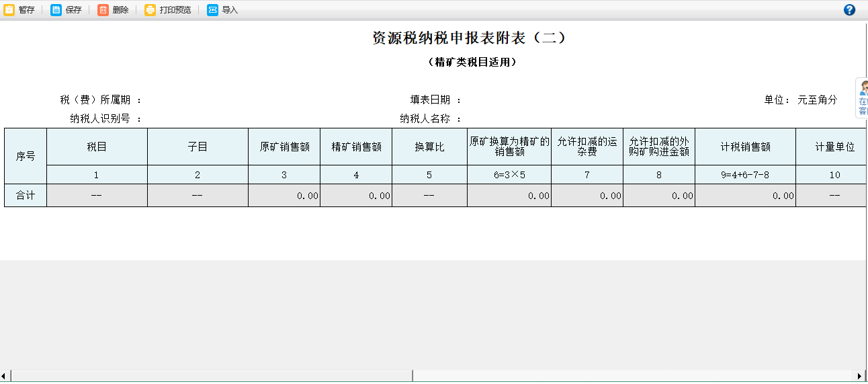Viewport: 868px width, 384px height.
Task: Select the 合计 cell under 允许扣减的运杂费
Action: pyautogui.click(x=587, y=196)
